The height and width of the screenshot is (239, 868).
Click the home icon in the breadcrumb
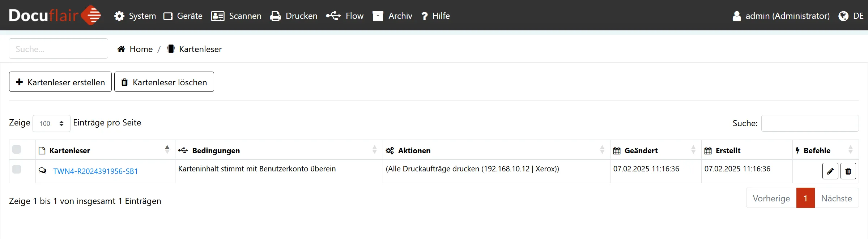click(121, 49)
